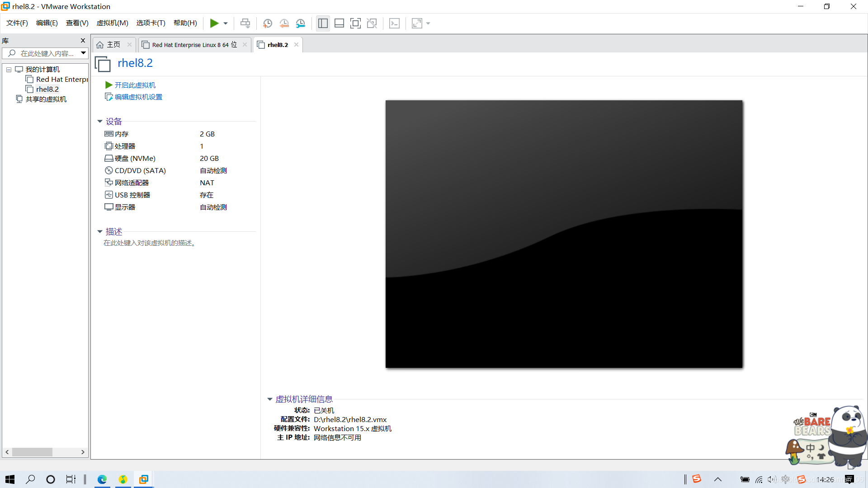The height and width of the screenshot is (488, 868).
Task: Toggle the library sidebar view button
Action: pos(323,23)
